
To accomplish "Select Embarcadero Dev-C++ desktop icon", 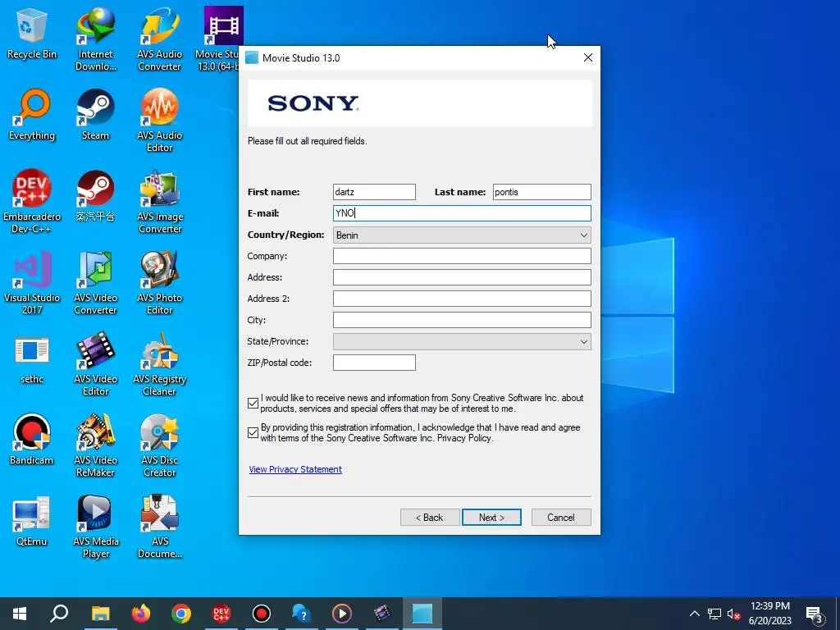I will [x=32, y=202].
